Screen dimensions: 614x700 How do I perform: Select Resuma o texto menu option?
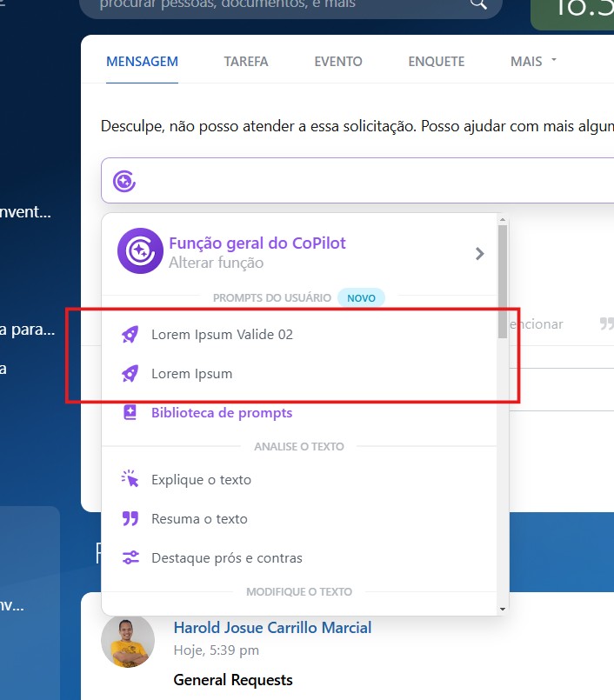click(199, 519)
